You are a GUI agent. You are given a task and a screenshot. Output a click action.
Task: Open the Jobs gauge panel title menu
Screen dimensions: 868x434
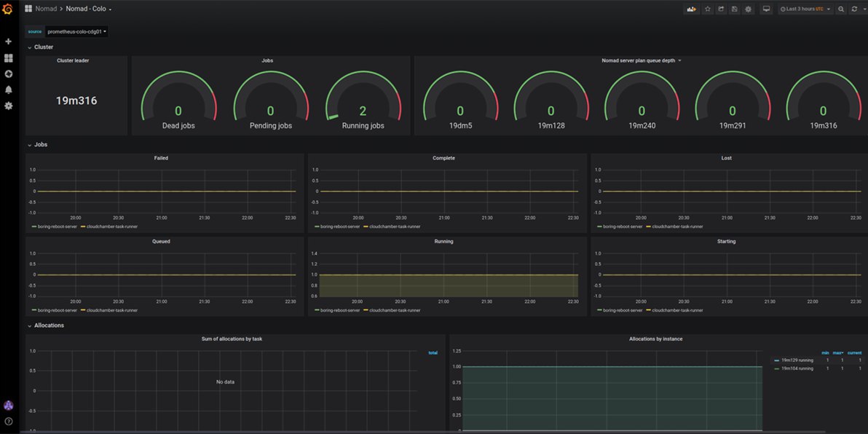click(x=267, y=60)
